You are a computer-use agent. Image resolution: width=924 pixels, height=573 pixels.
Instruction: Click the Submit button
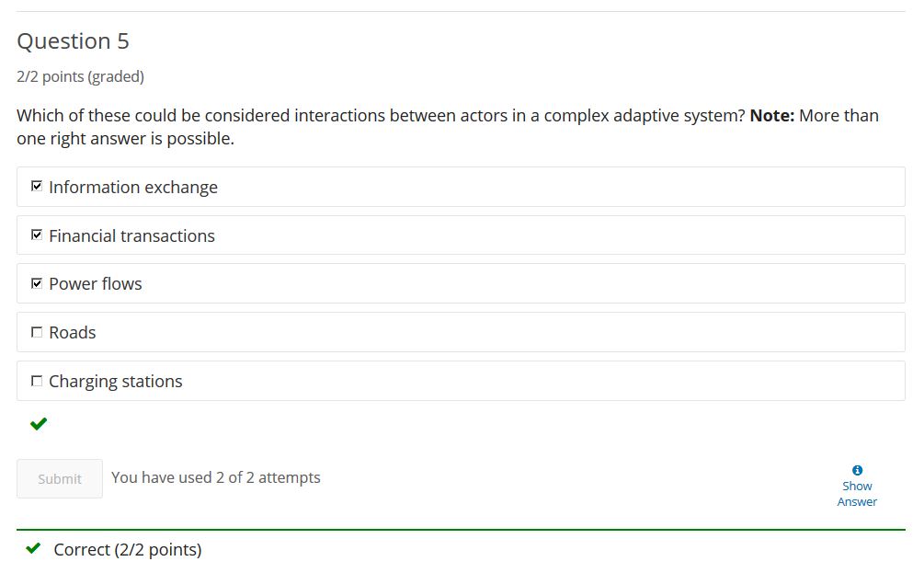(x=60, y=478)
